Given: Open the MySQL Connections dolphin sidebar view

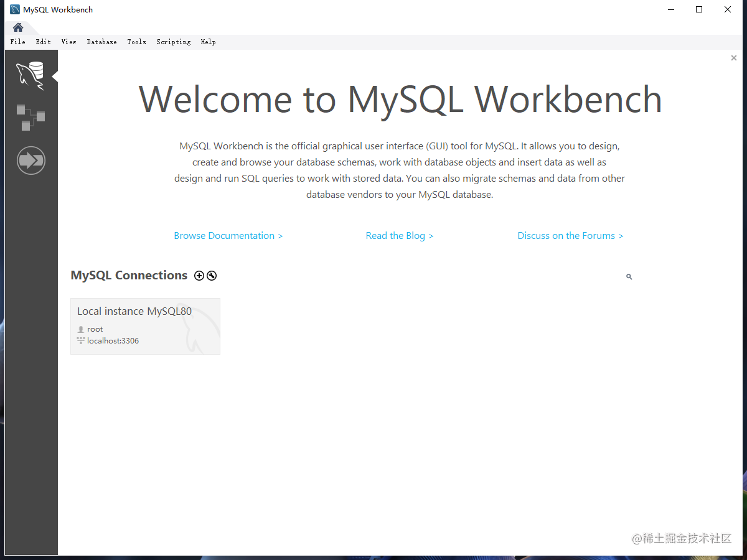Looking at the screenshot, I should [x=31, y=76].
